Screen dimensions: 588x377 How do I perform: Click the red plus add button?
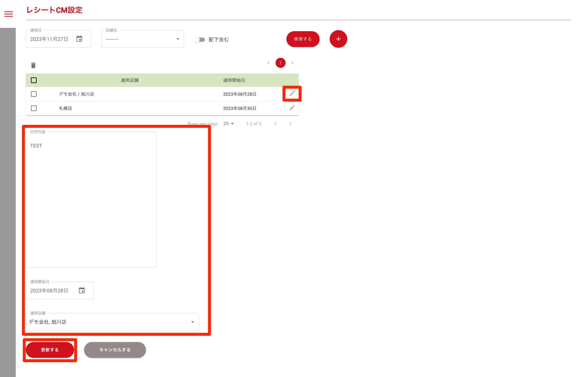(338, 39)
